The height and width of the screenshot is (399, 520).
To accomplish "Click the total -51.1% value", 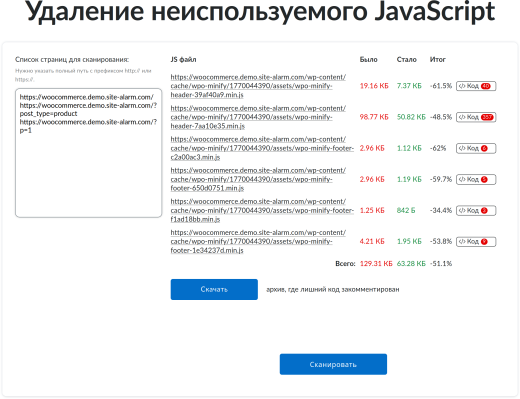I will [x=441, y=264].
